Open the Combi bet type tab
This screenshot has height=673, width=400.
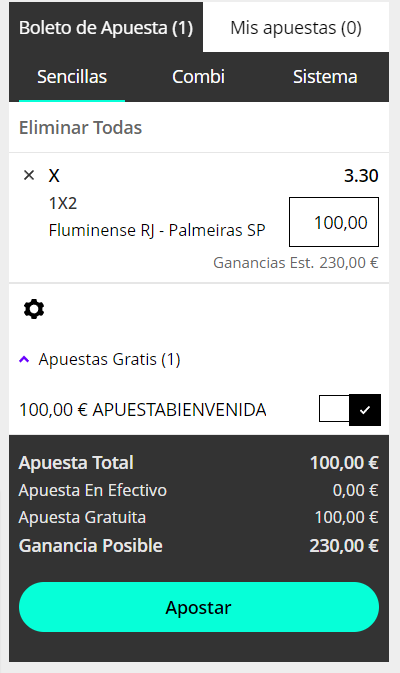[x=198, y=77]
